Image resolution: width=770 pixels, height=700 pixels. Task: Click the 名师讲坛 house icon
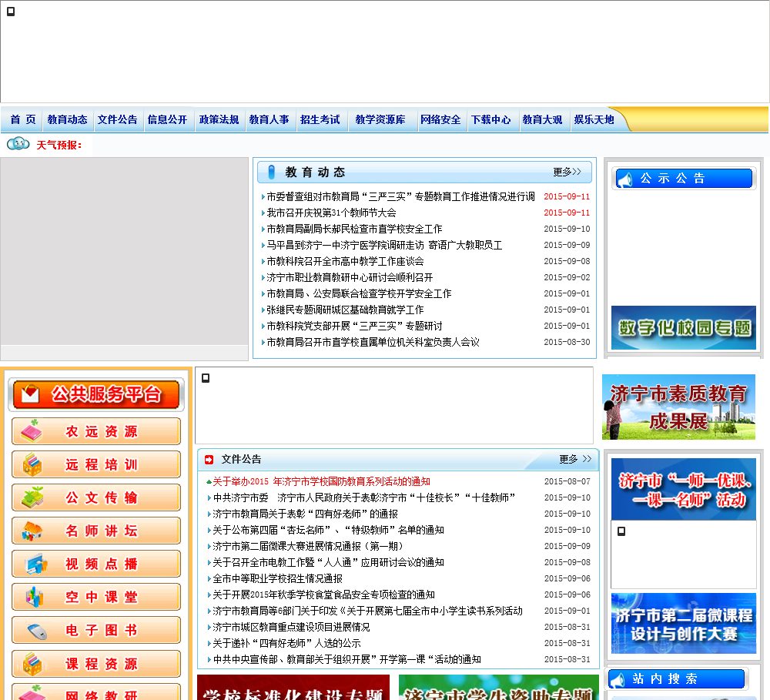pyautogui.click(x=32, y=531)
